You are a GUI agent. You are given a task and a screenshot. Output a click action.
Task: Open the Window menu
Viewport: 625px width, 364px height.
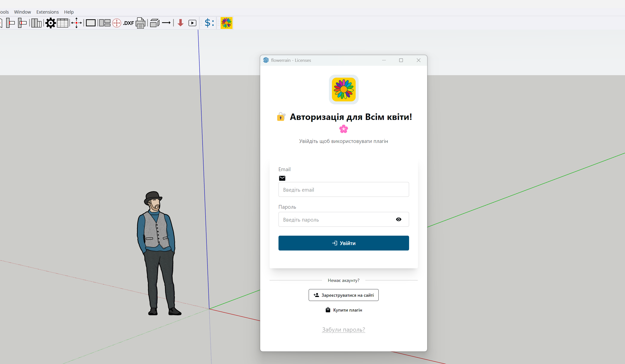(22, 12)
